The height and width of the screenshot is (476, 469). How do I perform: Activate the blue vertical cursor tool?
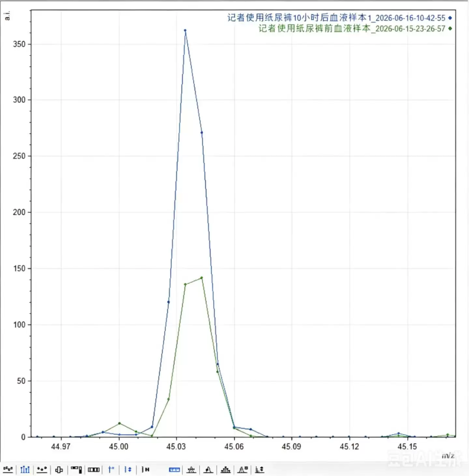[111, 469]
